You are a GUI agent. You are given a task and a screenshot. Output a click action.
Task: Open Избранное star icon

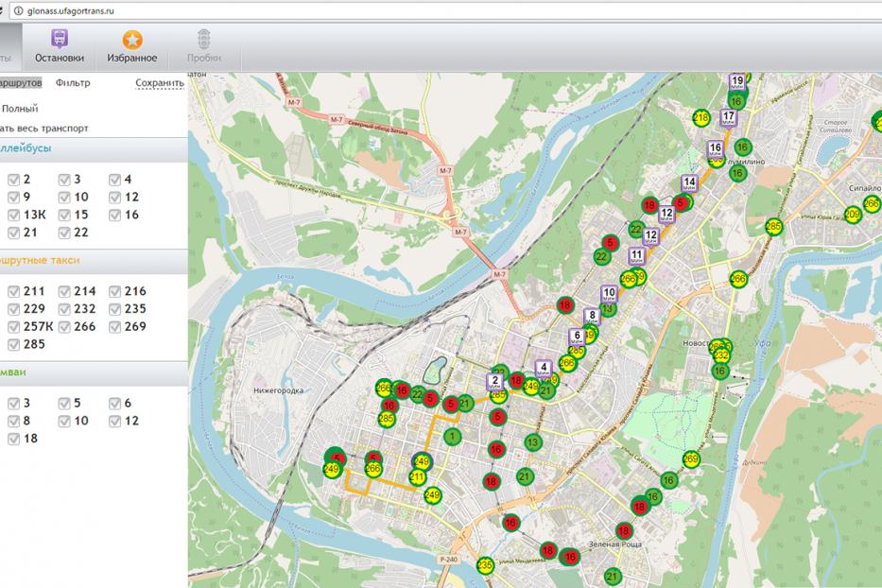pyautogui.click(x=132, y=40)
